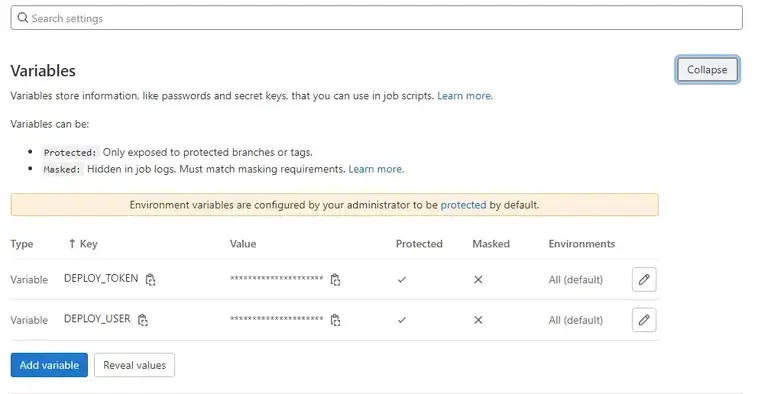Focus the Search settings field
This screenshot has height=394, width=768.
click(x=376, y=18)
